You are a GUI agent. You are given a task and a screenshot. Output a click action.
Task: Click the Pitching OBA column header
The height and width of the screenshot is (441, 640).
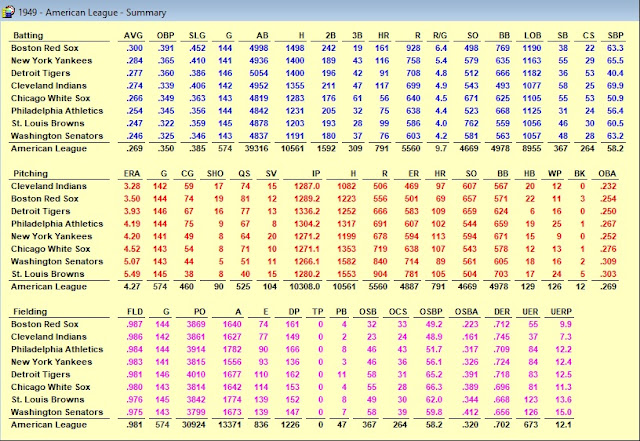tap(607, 174)
